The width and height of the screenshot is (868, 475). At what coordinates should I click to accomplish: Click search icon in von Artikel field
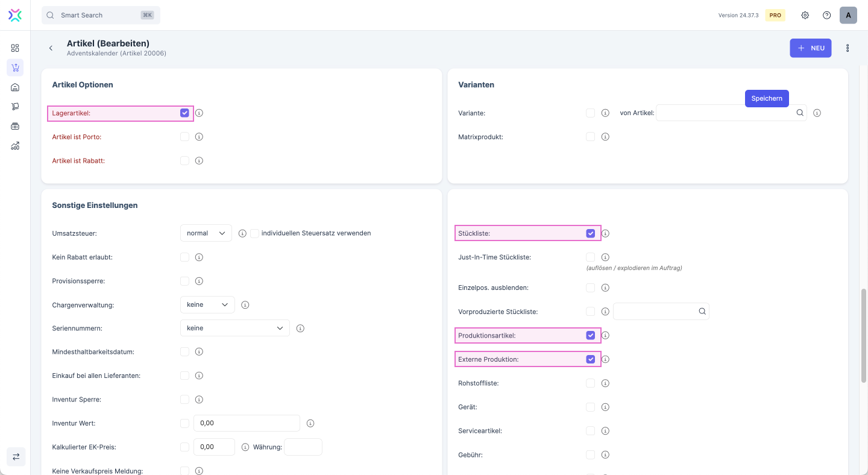click(799, 113)
